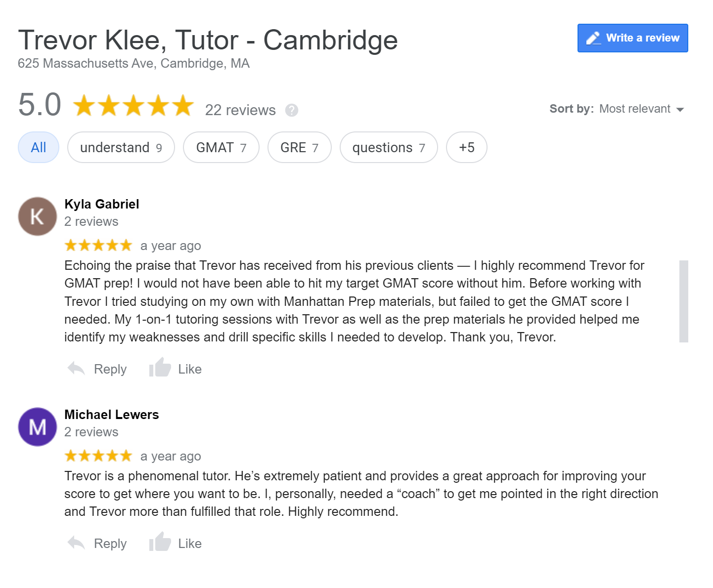Click the help question mark icon
The height and width of the screenshot is (588, 713).
click(x=292, y=110)
